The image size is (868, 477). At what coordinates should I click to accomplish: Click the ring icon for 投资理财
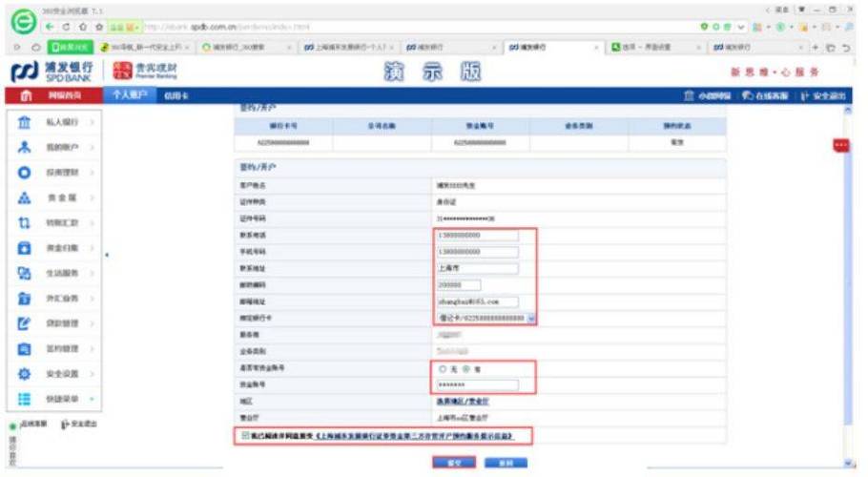coord(24,173)
